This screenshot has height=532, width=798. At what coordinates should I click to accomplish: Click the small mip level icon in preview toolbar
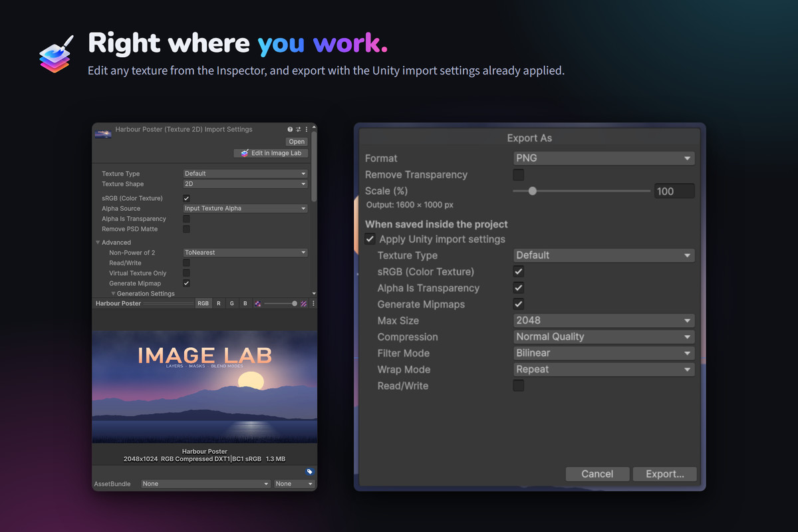click(257, 303)
